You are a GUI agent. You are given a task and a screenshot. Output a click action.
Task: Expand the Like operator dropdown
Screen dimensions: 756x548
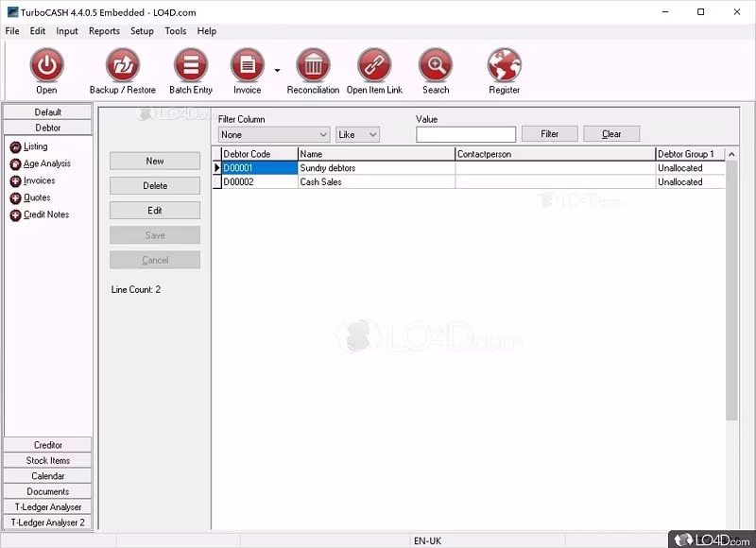[x=358, y=134]
